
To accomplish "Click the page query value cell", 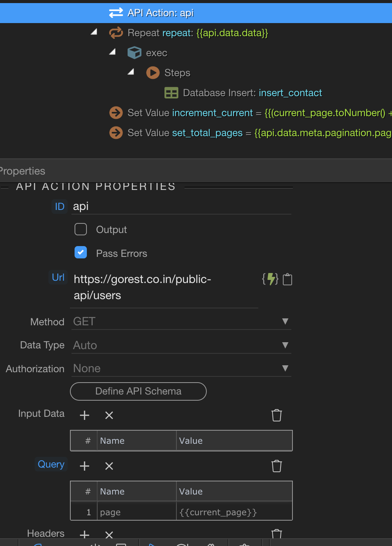I will pos(234,512).
